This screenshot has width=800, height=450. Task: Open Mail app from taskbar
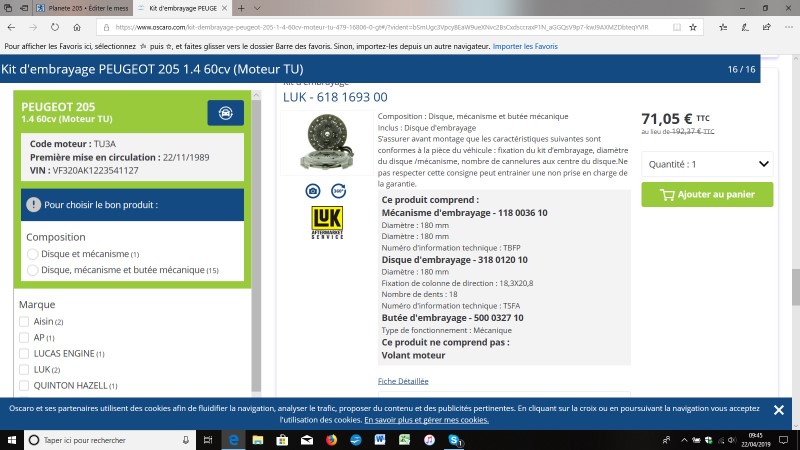pyautogui.click(x=307, y=440)
